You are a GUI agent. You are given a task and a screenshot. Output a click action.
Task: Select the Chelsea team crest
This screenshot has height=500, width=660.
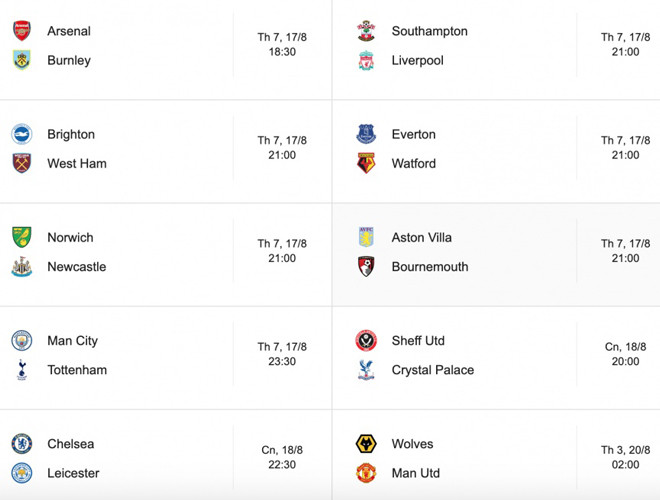tap(21, 444)
